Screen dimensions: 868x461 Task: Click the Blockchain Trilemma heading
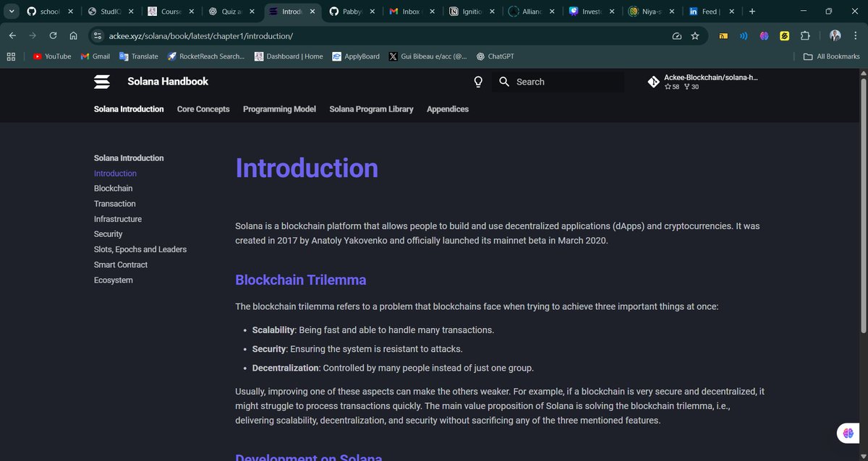pos(301,280)
